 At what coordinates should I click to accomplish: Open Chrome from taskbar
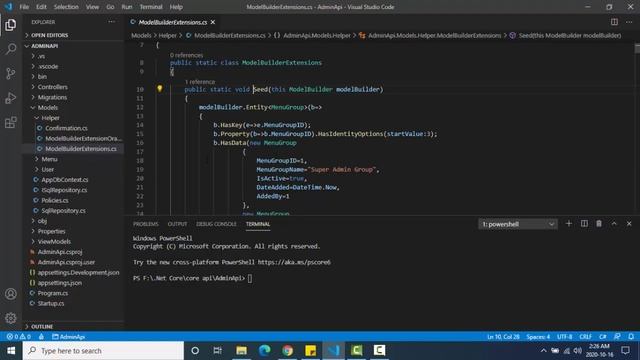[287, 350]
